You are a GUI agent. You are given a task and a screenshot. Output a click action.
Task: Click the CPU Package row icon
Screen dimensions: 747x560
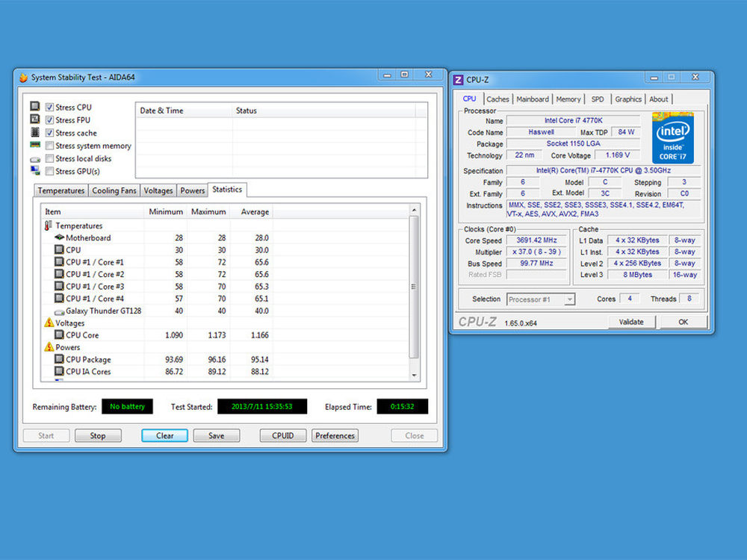coord(59,359)
